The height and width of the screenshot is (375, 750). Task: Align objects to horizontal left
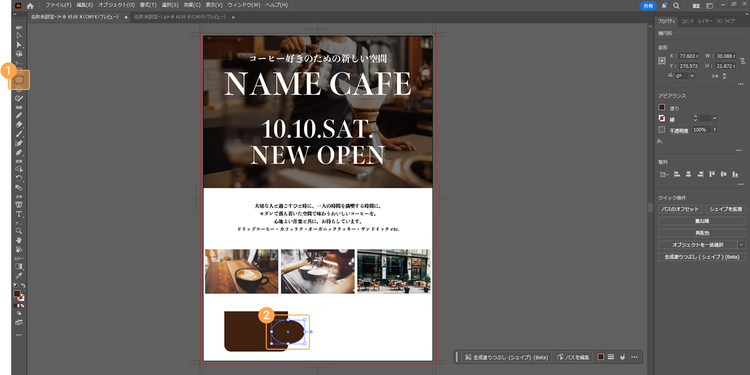[677, 174]
